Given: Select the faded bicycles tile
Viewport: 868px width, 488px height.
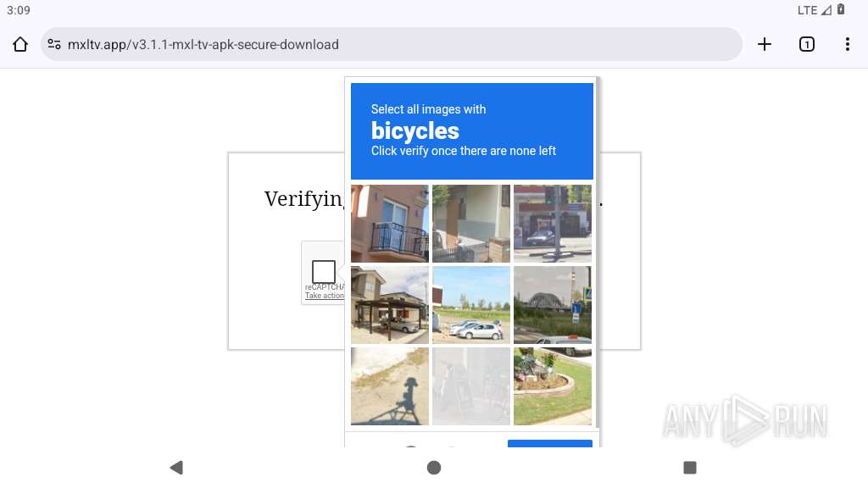Looking at the screenshot, I should click(471, 386).
